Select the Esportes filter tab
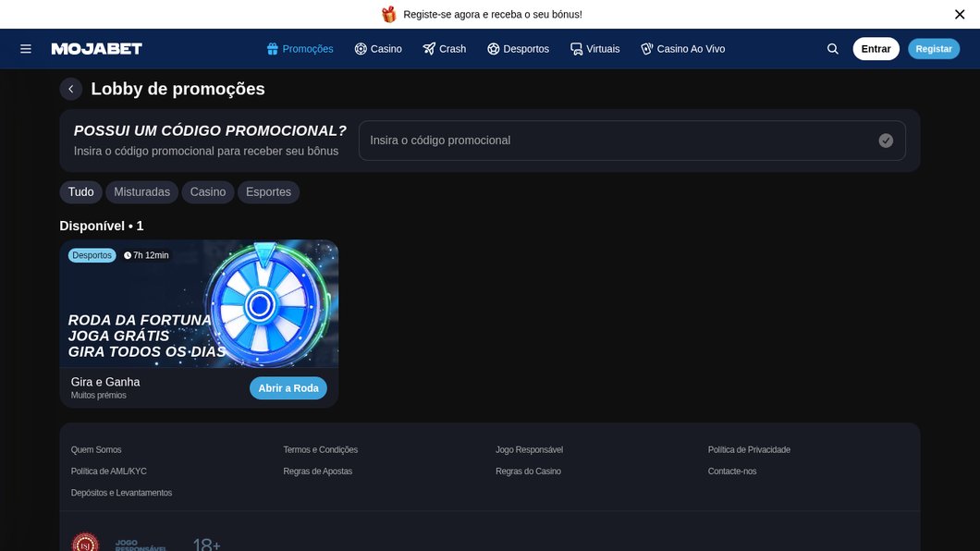 [x=268, y=191]
